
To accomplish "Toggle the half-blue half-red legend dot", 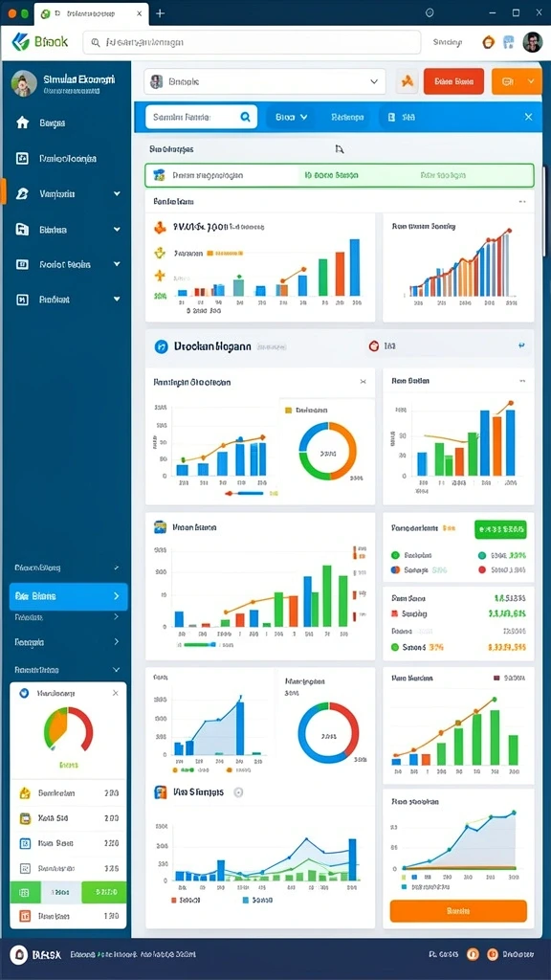I will pos(395,569).
